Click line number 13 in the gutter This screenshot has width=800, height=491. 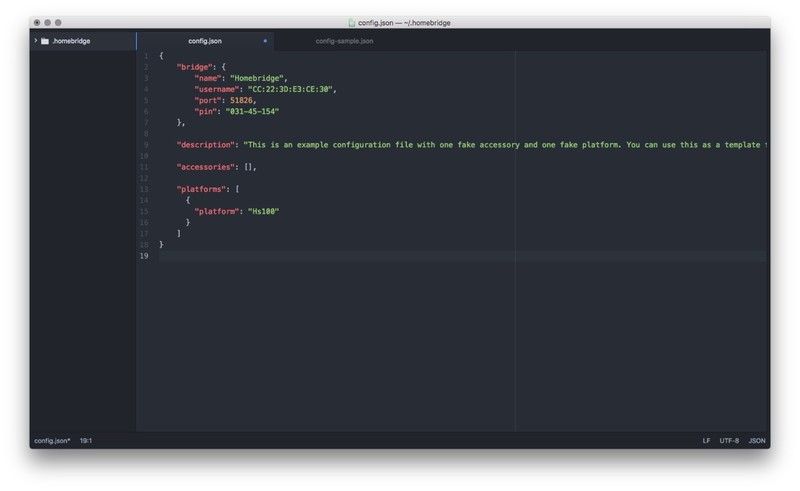click(x=145, y=189)
